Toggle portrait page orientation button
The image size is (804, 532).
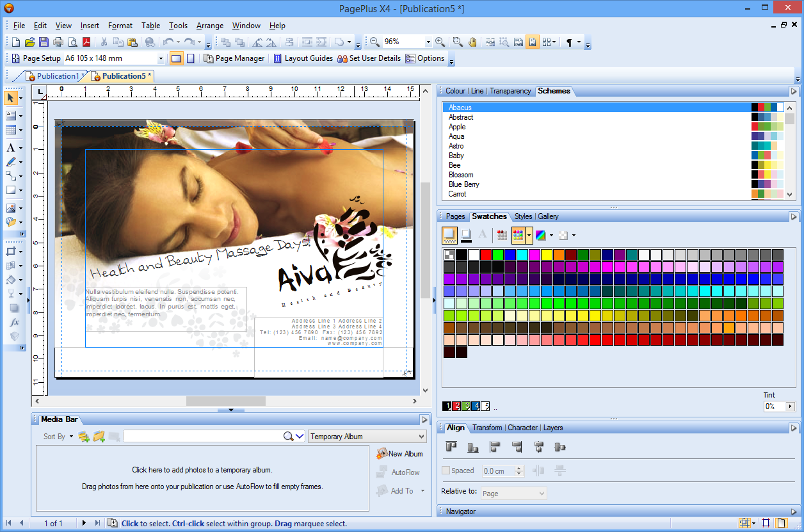(190, 58)
